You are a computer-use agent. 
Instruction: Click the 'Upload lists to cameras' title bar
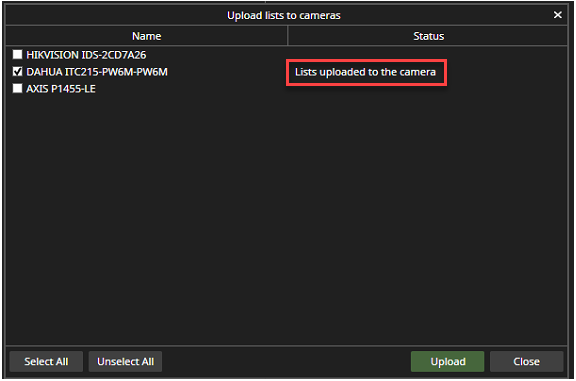284,15
